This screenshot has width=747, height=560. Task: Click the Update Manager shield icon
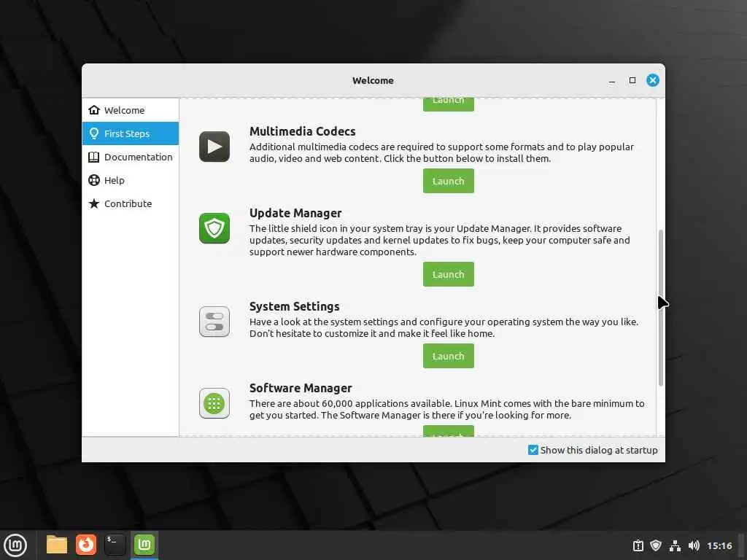coord(214,228)
